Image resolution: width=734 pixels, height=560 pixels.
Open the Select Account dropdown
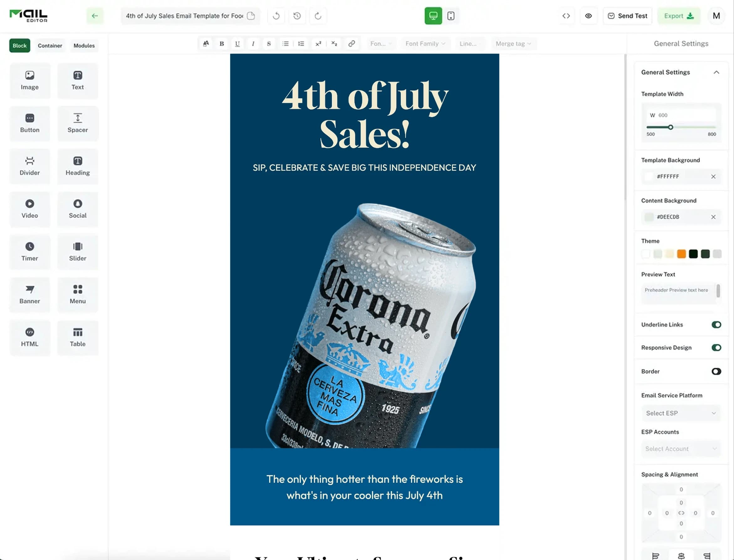point(681,449)
